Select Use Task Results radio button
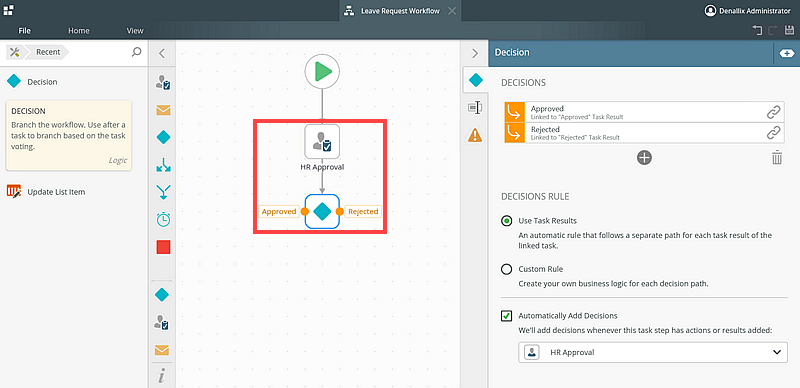Viewport: 800px width, 388px height. 506,221
